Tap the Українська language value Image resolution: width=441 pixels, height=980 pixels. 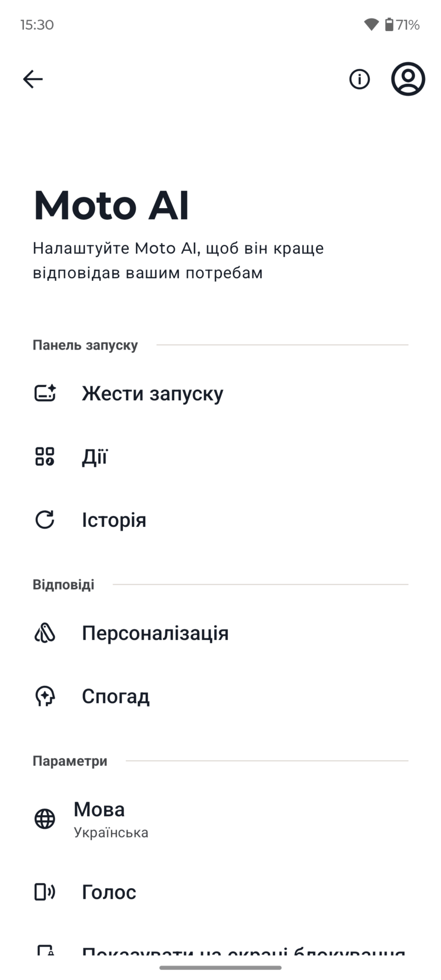[x=111, y=833]
